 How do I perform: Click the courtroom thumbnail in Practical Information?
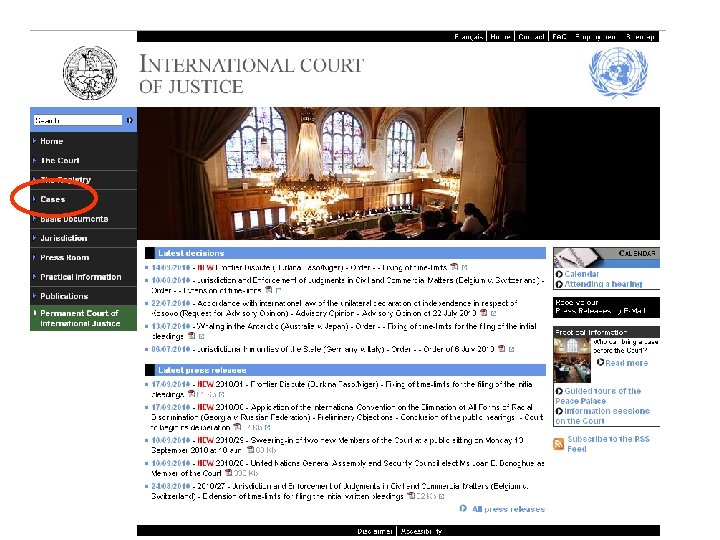pos(572,360)
